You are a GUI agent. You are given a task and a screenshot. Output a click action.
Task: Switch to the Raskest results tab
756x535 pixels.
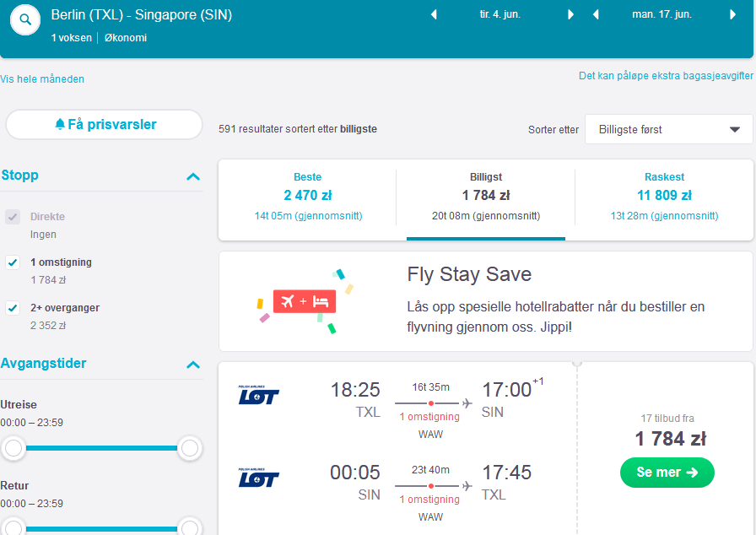(x=664, y=197)
